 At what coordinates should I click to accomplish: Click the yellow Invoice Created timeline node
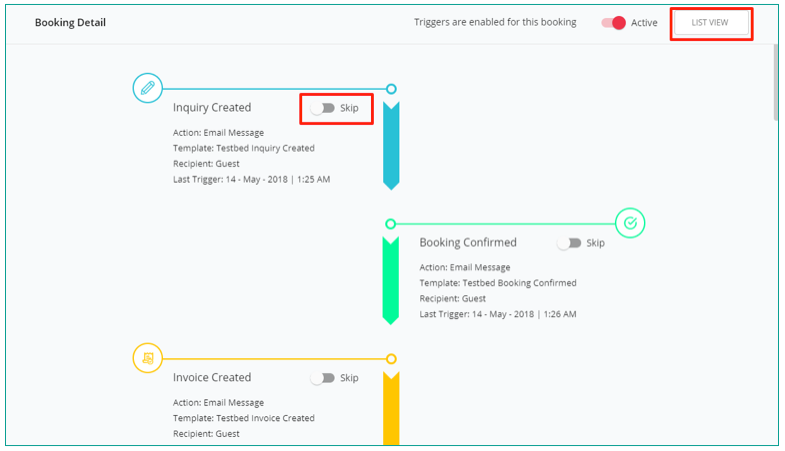(x=391, y=359)
